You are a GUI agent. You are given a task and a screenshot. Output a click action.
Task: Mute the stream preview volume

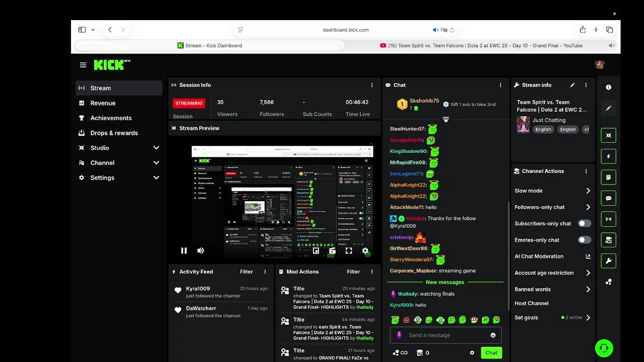[x=201, y=250]
